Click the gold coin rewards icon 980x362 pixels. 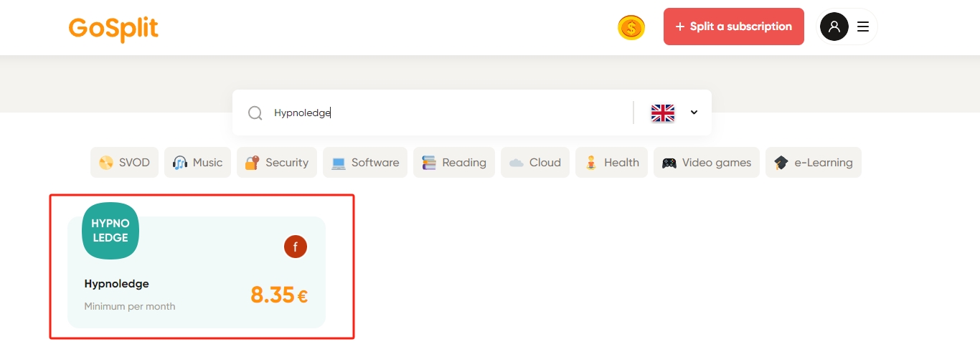pos(631,28)
